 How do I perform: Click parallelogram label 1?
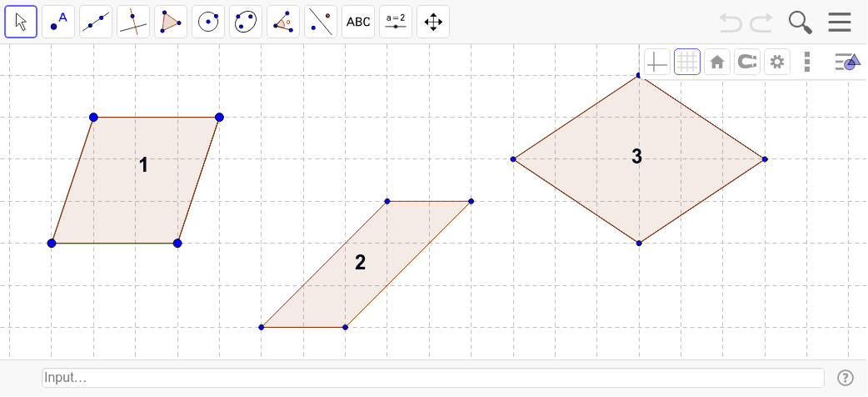tap(144, 164)
